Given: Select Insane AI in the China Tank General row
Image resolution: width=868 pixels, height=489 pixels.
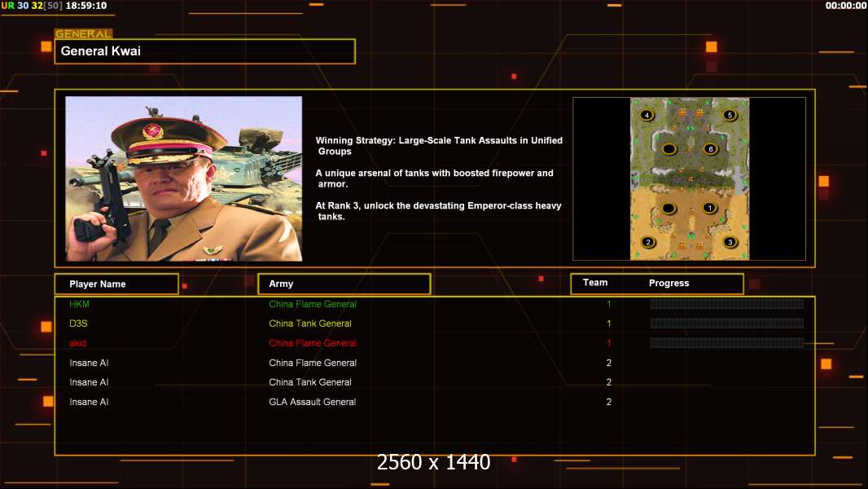Looking at the screenshot, I should [x=89, y=382].
